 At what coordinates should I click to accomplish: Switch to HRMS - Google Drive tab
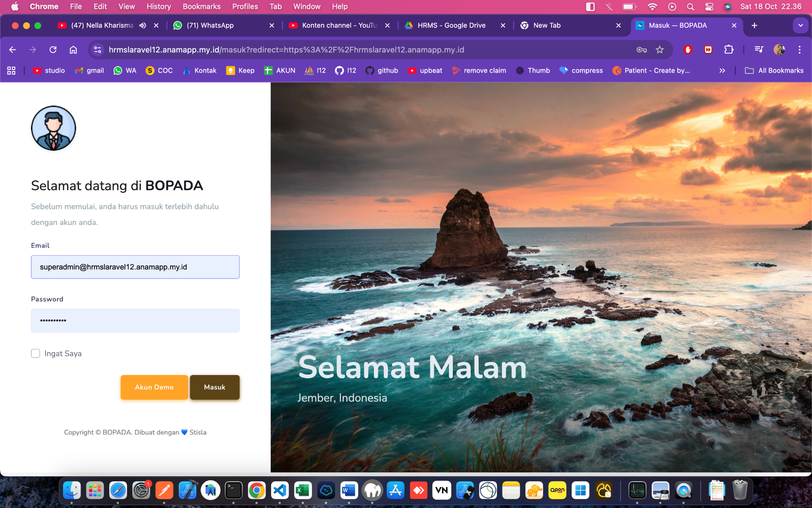(x=451, y=25)
